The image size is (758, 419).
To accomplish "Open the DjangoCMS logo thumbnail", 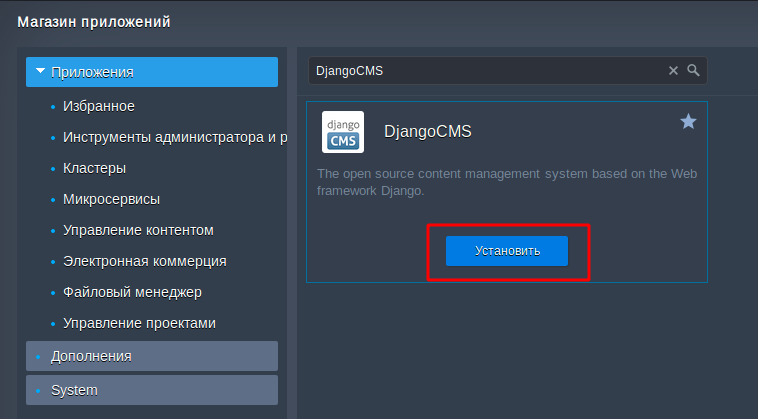I will click(x=343, y=132).
